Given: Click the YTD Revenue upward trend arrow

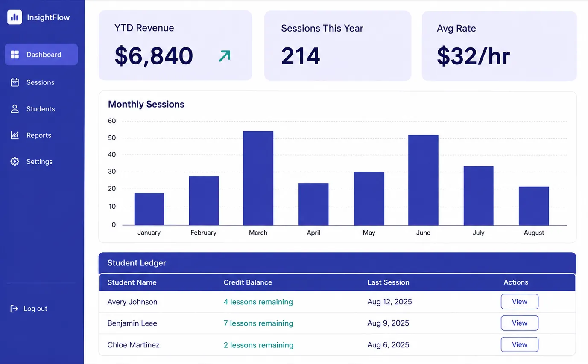Looking at the screenshot, I should 225,56.
